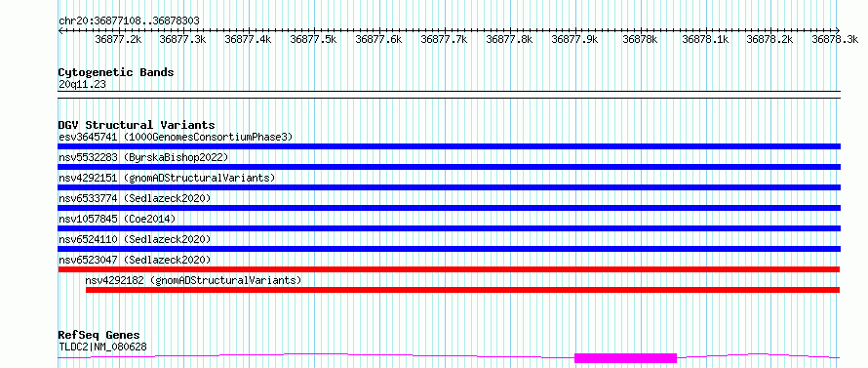Click the Cytogenetic Bands track title

(116, 72)
